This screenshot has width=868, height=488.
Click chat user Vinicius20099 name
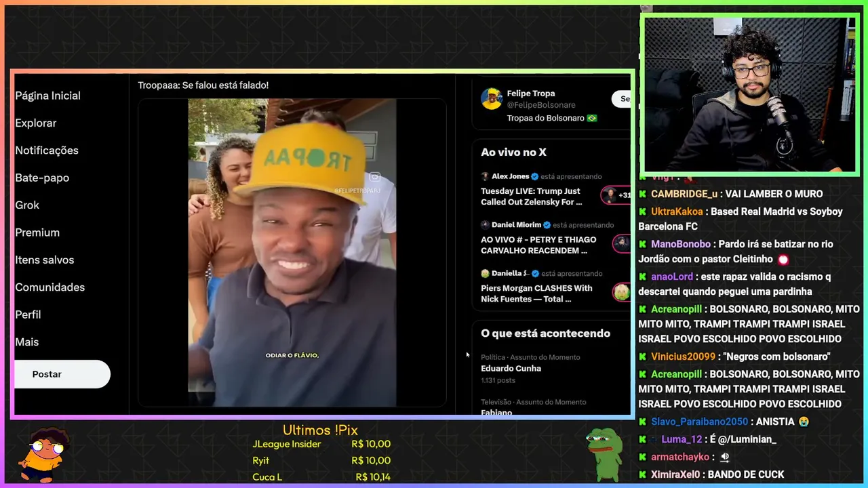pyautogui.click(x=683, y=357)
